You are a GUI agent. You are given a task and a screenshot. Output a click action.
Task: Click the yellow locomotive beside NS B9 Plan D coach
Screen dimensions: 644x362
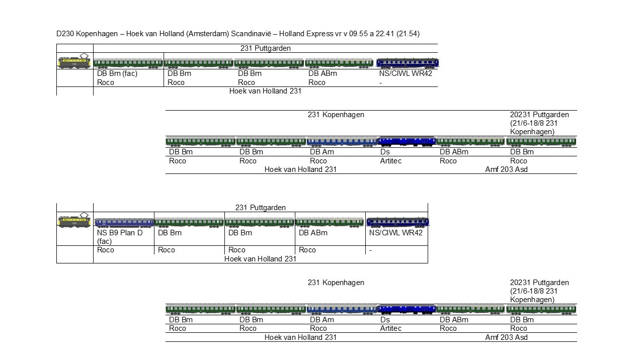74,221
